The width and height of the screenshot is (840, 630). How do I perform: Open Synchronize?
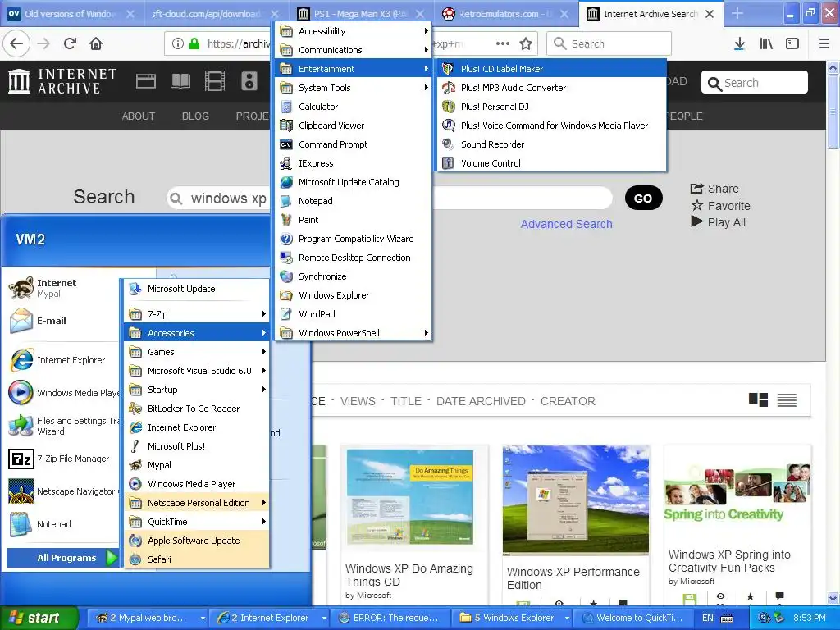click(x=354, y=276)
